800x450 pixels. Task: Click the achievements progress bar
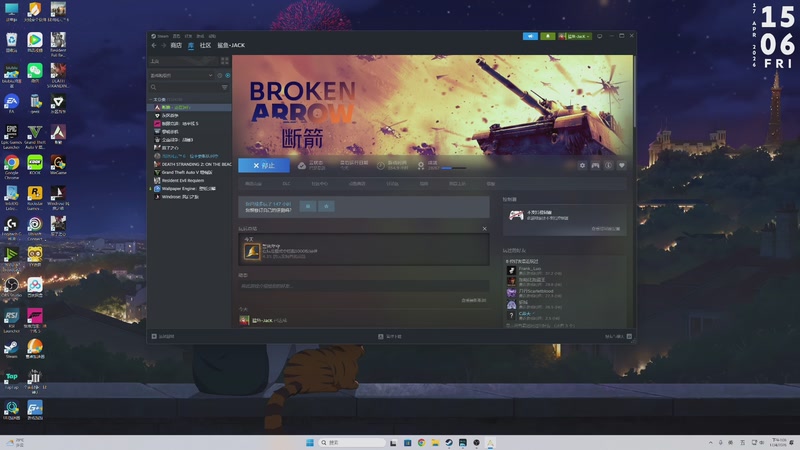coord(454,168)
